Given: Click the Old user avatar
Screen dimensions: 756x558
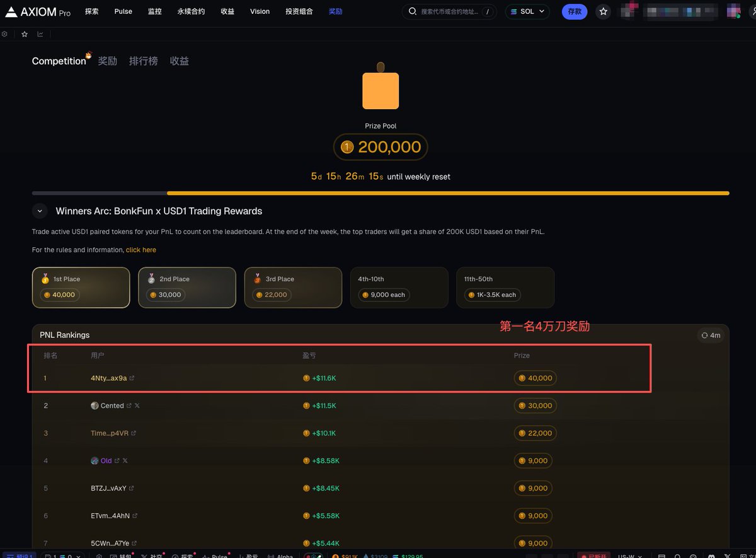Looking at the screenshot, I should click(94, 461).
